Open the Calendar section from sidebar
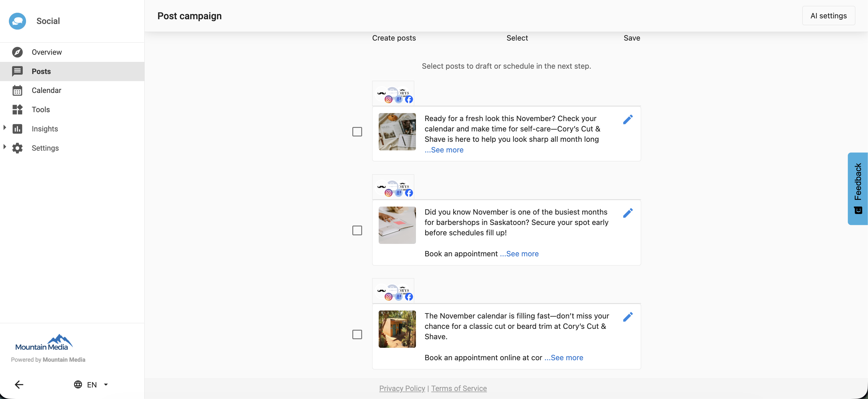 47,90
